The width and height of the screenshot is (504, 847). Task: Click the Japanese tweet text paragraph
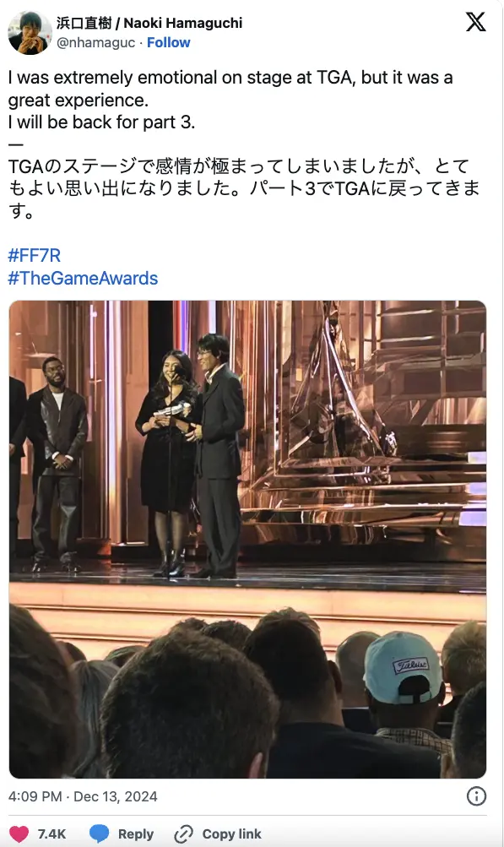pos(244,188)
